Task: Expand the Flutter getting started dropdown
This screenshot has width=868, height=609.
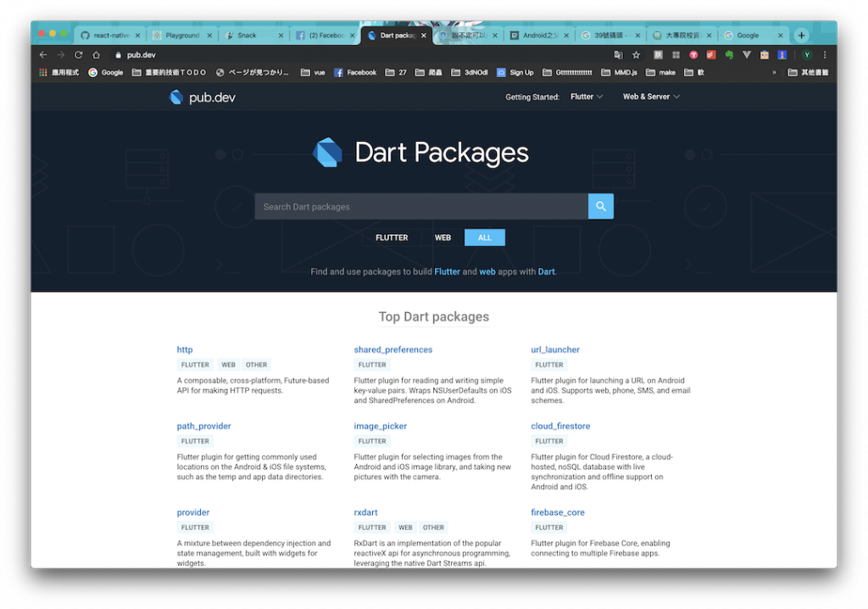Action: point(587,97)
